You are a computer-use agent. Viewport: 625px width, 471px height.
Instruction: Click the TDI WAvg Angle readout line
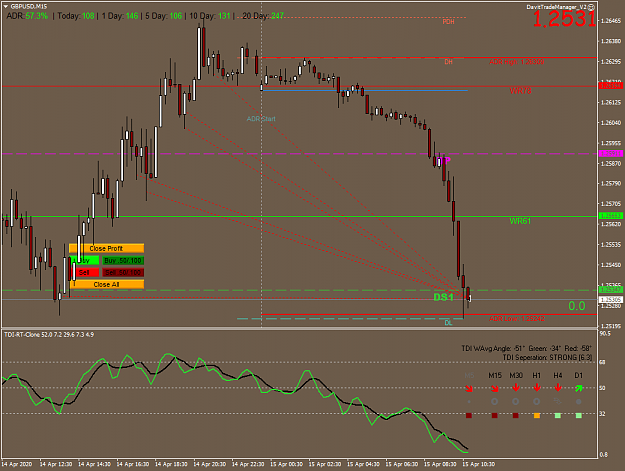click(527, 349)
